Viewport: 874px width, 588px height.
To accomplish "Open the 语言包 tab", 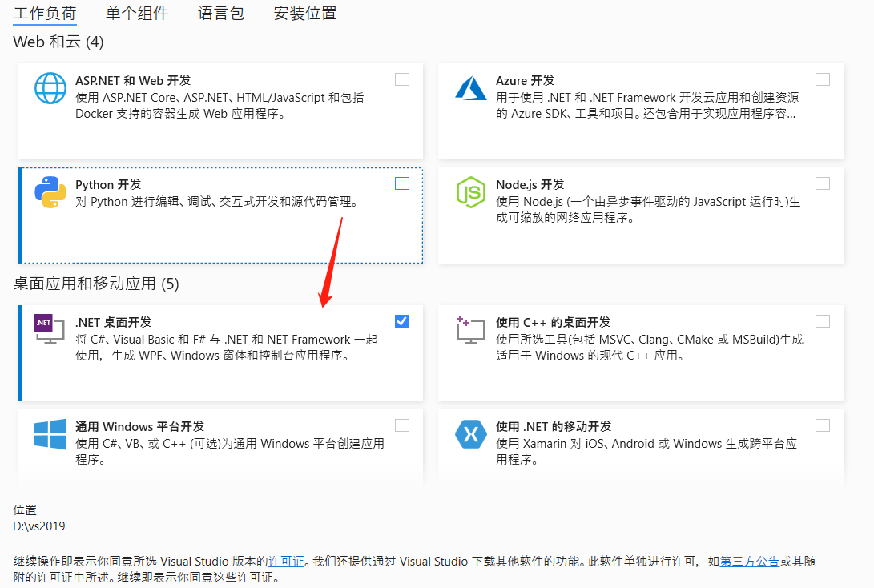I will 221,13.
